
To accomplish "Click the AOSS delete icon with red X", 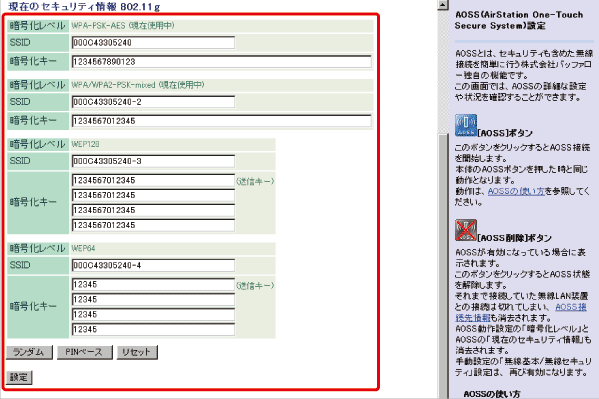I will click(x=466, y=230).
